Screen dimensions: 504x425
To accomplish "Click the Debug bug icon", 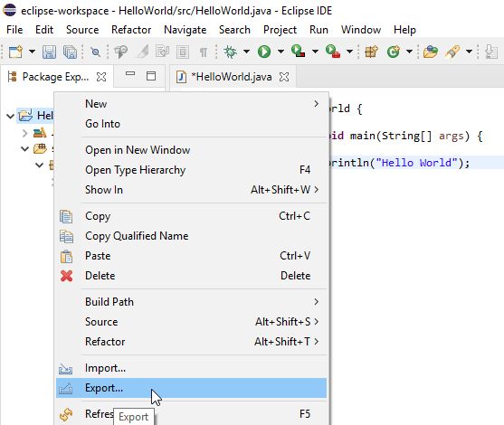I will (230, 52).
